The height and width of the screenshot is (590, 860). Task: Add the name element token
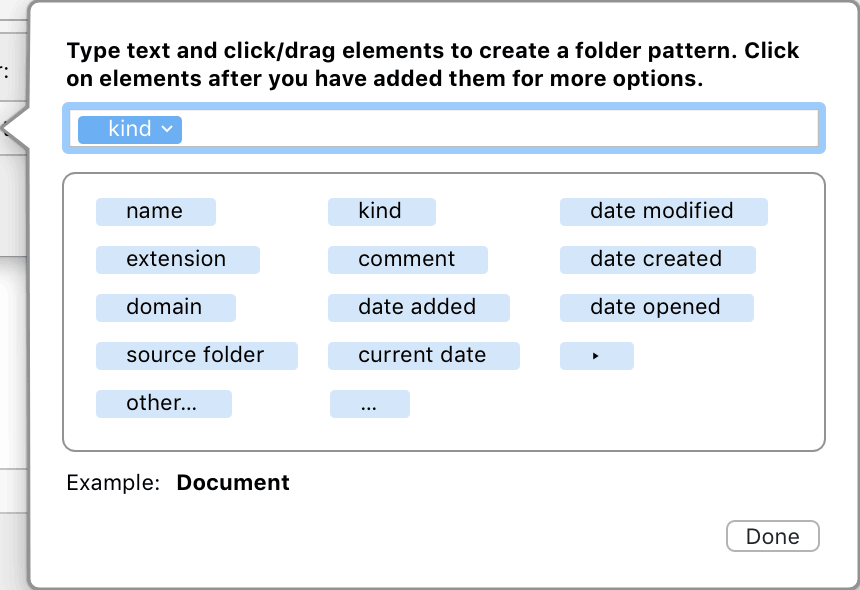(x=156, y=212)
